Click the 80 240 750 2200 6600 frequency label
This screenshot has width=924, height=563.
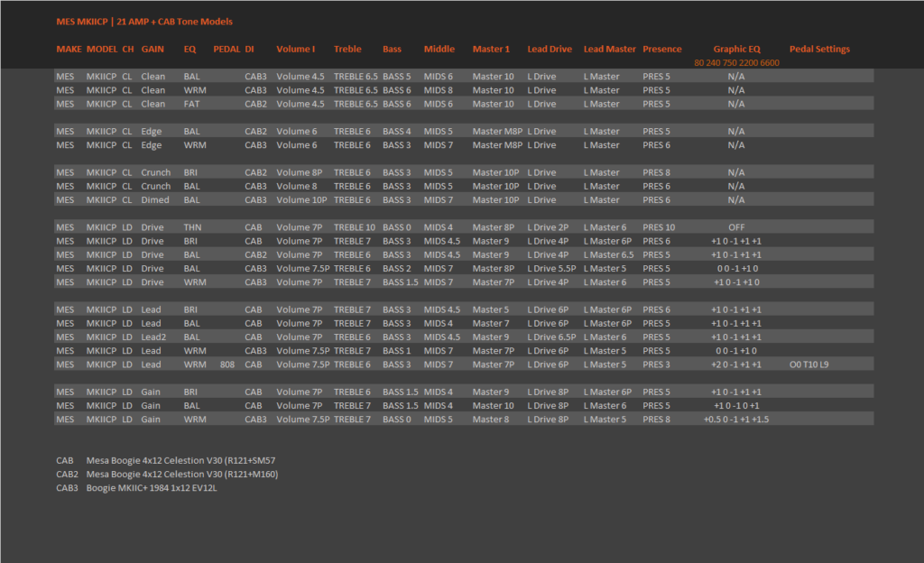736,63
